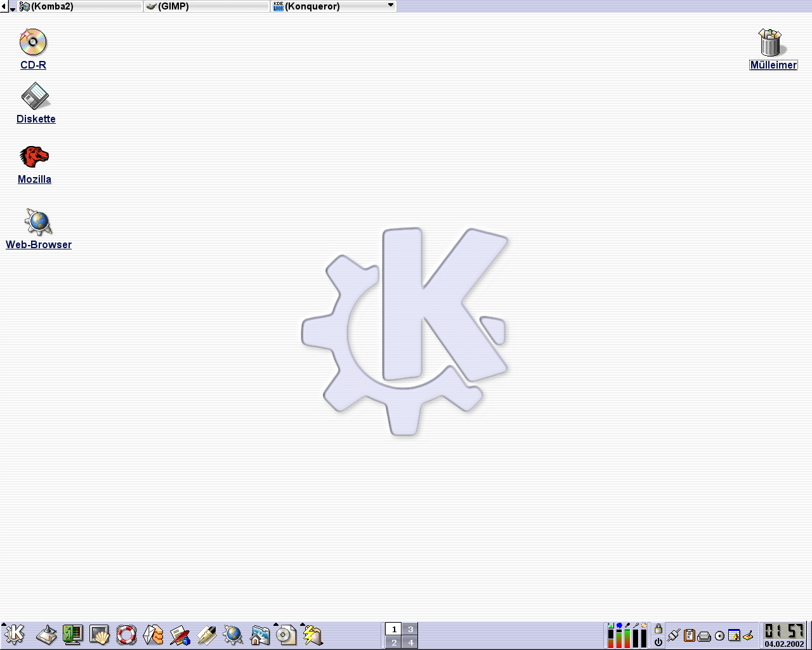The width and height of the screenshot is (812, 650).
Task: Expand the arrow above the lightning folder
Action: pos(303,625)
